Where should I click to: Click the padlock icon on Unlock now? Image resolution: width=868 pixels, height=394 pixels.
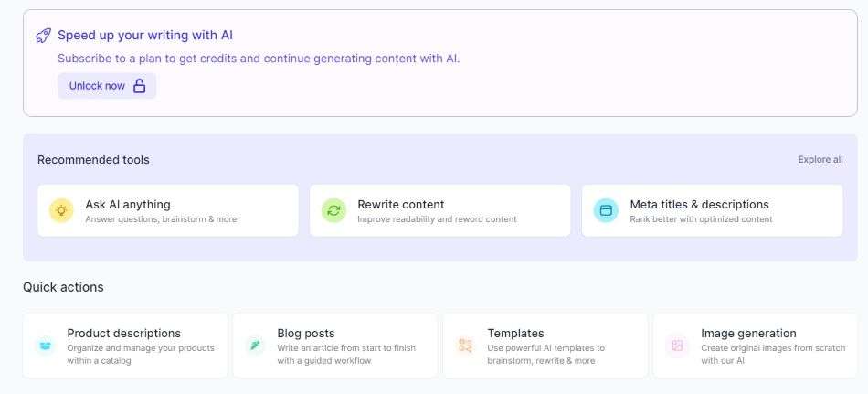[140, 86]
